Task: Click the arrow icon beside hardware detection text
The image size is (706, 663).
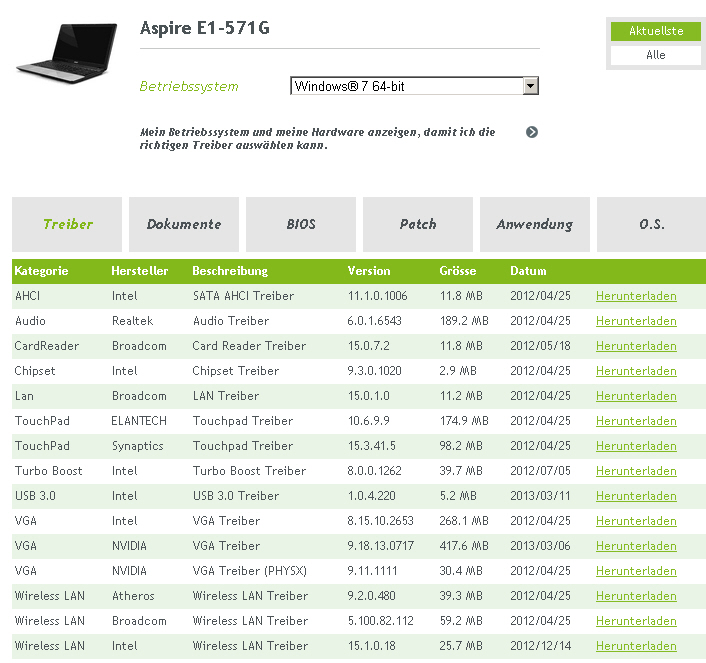Action: pyautogui.click(x=532, y=132)
